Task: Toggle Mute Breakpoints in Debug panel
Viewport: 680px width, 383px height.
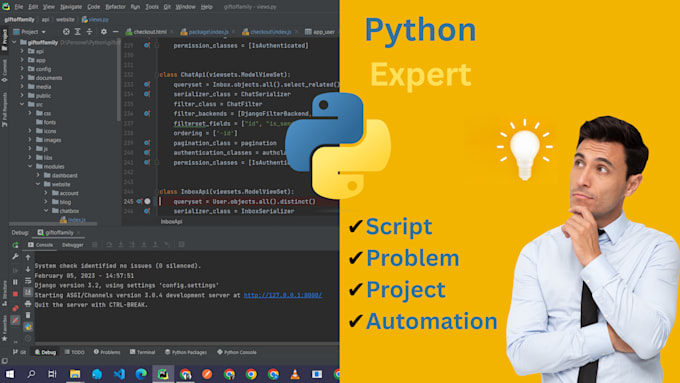Action: coord(15,321)
